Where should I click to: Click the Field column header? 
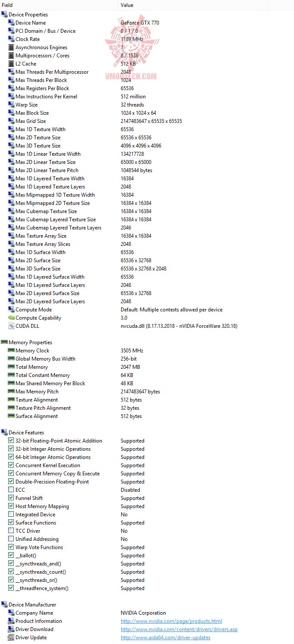[59, 5]
